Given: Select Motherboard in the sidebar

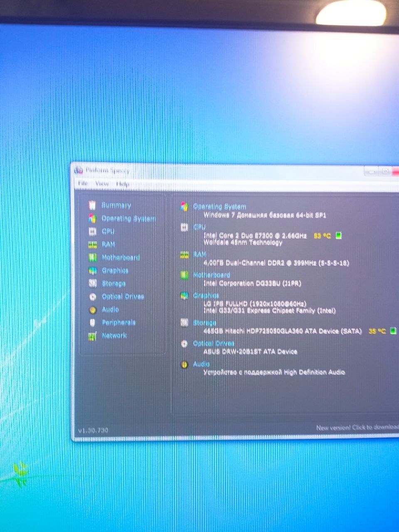Looking at the screenshot, I should coord(121,258).
